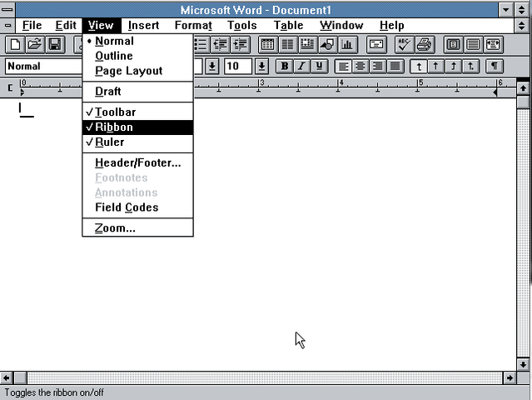
Task: Click the Envelope toolbar icon
Action: (x=376, y=44)
